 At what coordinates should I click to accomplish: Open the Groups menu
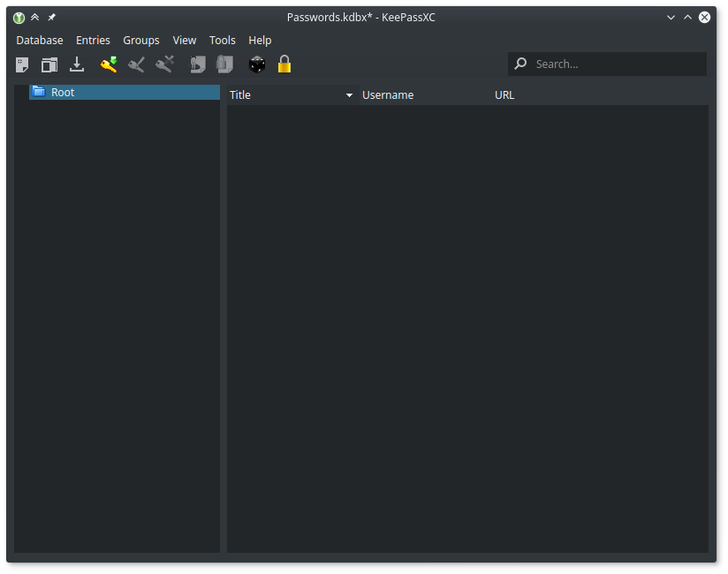pyautogui.click(x=141, y=41)
